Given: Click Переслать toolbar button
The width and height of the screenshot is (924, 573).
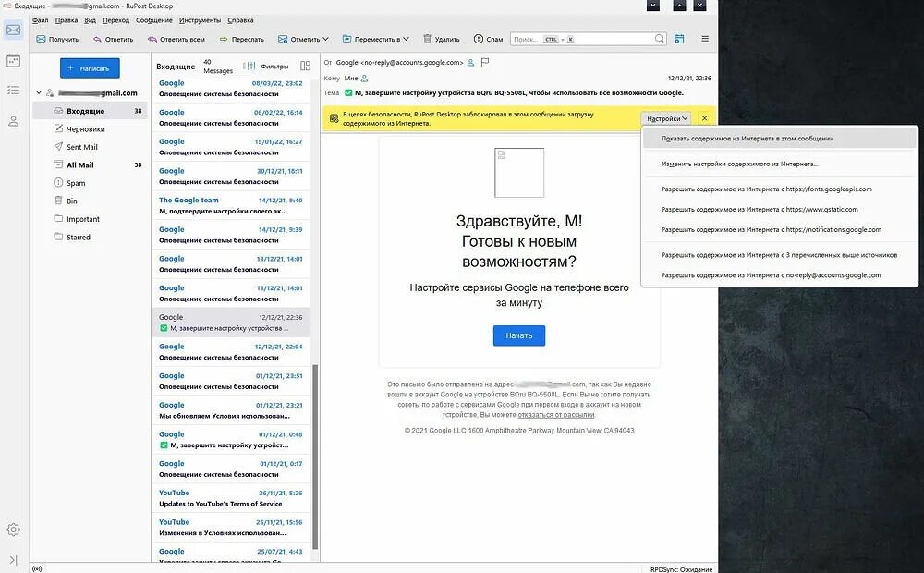Looking at the screenshot, I should click(x=241, y=39).
